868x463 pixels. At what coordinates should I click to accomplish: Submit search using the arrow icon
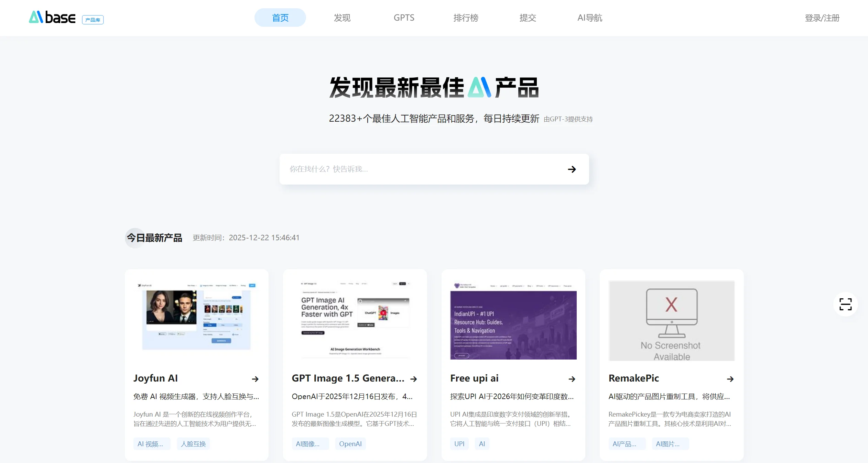(571, 169)
